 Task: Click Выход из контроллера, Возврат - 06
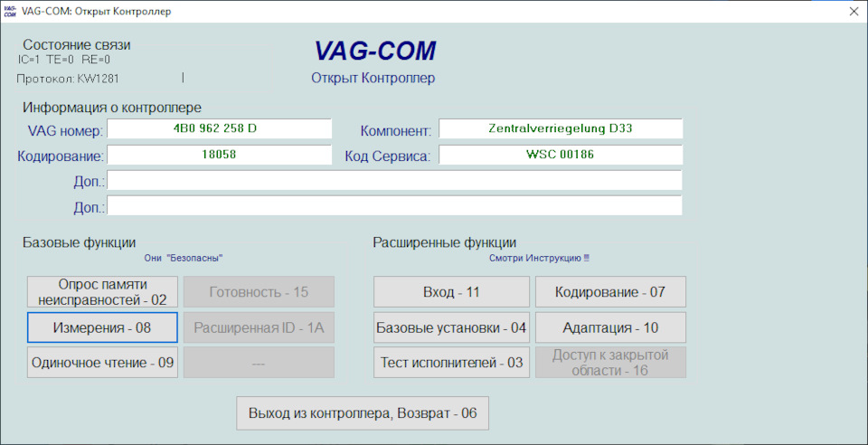tap(363, 413)
